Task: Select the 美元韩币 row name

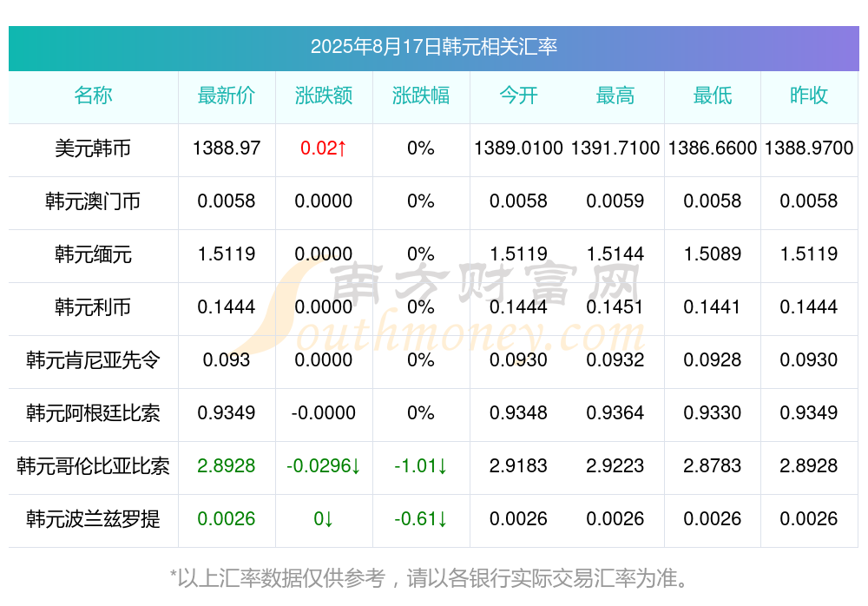Action: 93,148
